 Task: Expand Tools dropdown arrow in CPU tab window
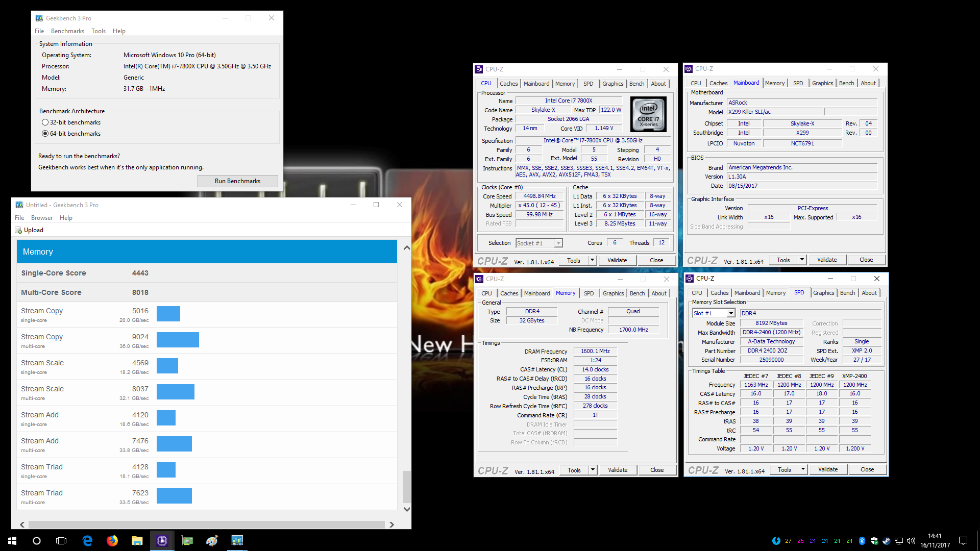click(x=592, y=260)
